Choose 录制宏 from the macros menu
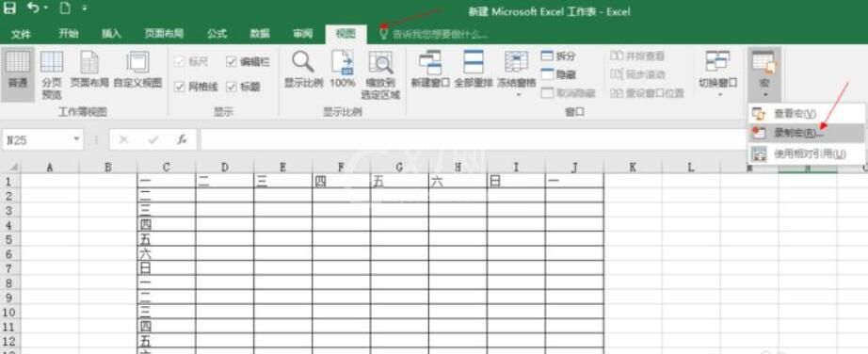The width and height of the screenshot is (868, 354). click(x=807, y=133)
